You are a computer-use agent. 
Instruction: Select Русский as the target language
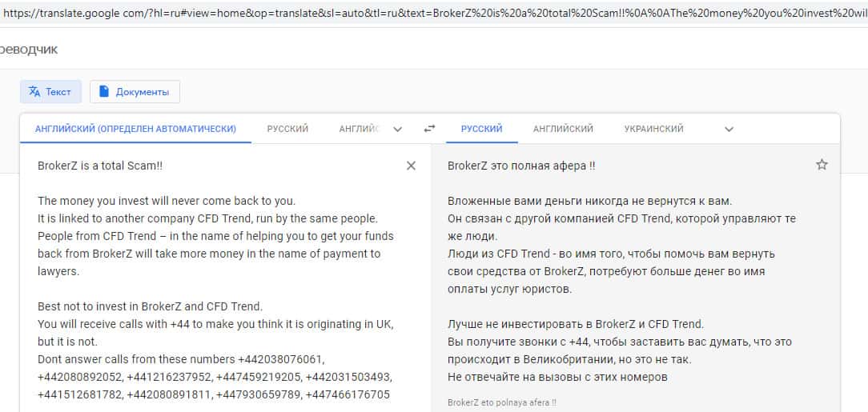(481, 129)
